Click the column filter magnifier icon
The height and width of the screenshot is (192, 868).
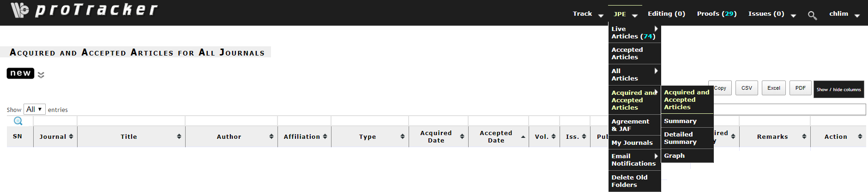tap(18, 121)
